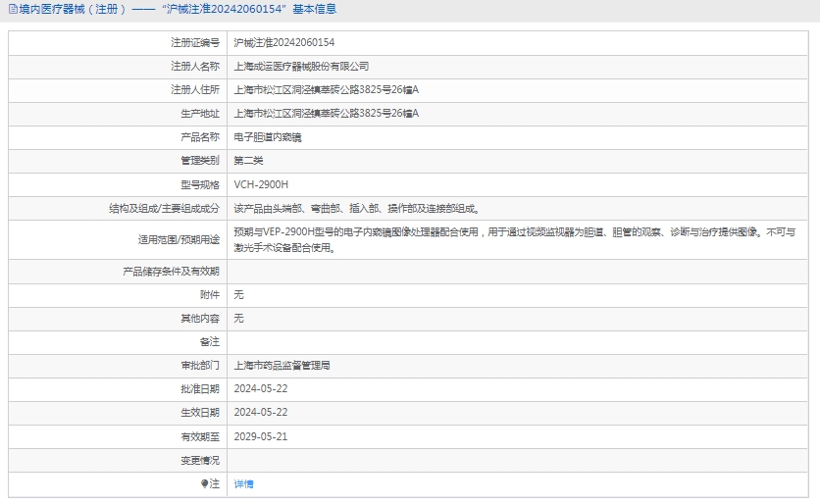
Task: Click the 批准日期 value 2024-05-22
Action: [260, 389]
